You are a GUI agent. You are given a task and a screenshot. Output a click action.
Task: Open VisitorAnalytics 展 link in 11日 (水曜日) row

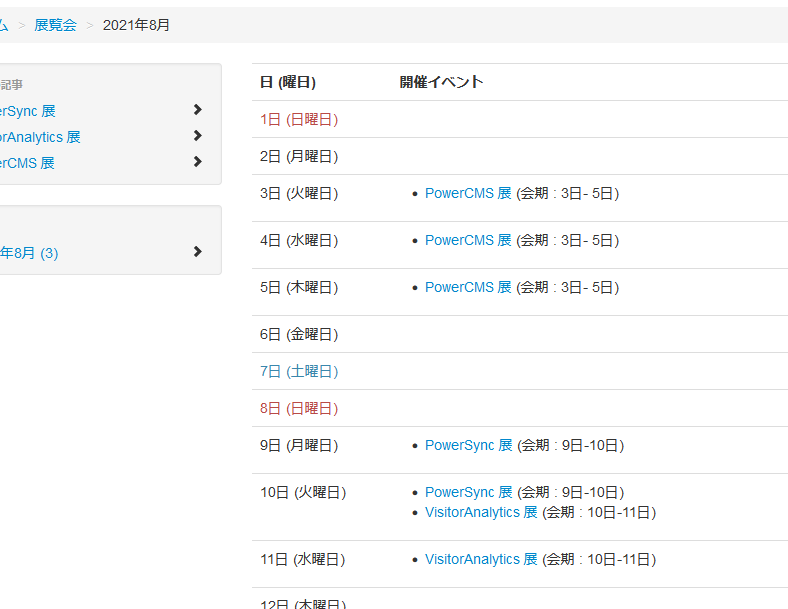click(x=481, y=559)
